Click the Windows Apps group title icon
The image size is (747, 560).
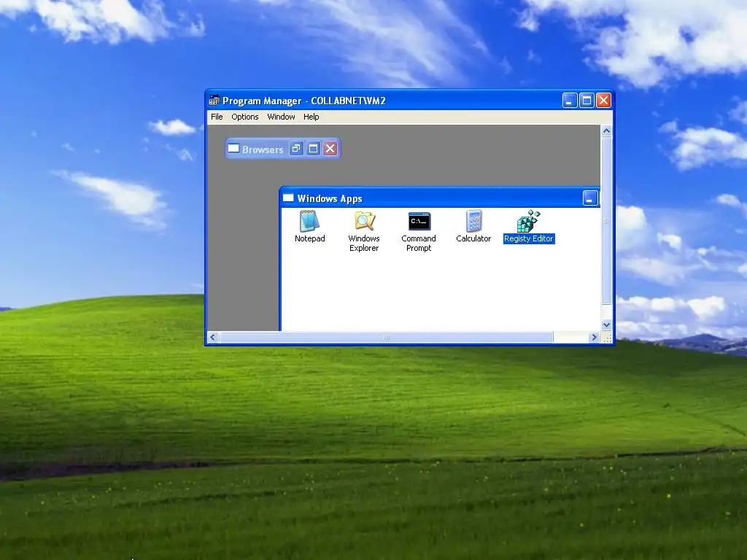(288, 198)
